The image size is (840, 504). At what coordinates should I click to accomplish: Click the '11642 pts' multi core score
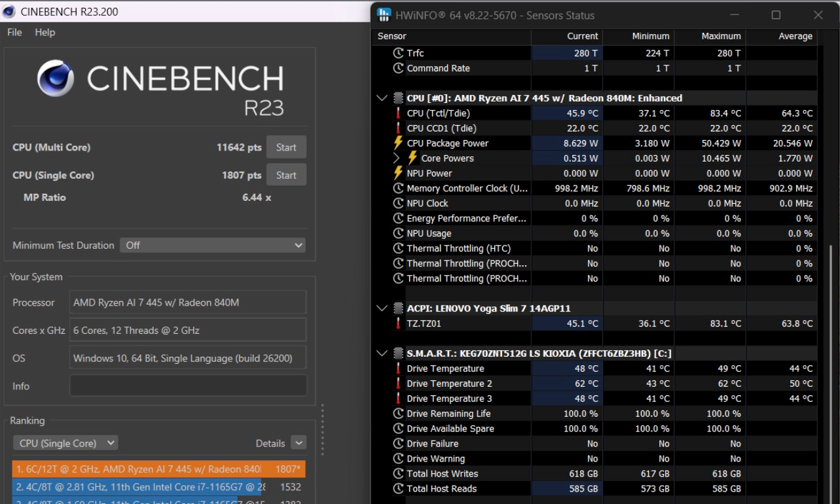pyautogui.click(x=239, y=147)
